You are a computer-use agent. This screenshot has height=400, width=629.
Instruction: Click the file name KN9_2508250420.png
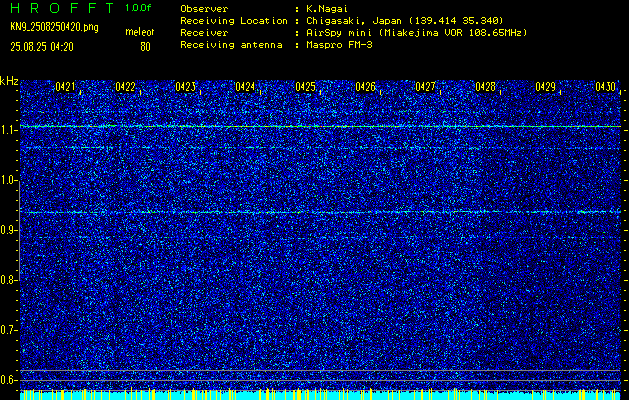click(x=54, y=27)
